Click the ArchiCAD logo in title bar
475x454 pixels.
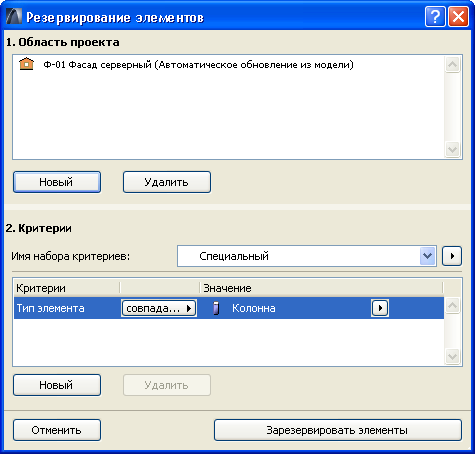pyautogui.click(x=14, y=16)
